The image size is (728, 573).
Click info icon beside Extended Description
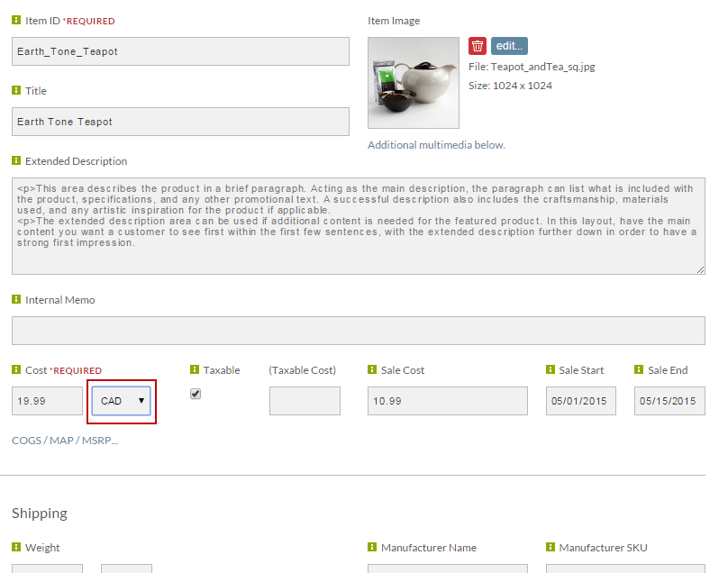16,160
